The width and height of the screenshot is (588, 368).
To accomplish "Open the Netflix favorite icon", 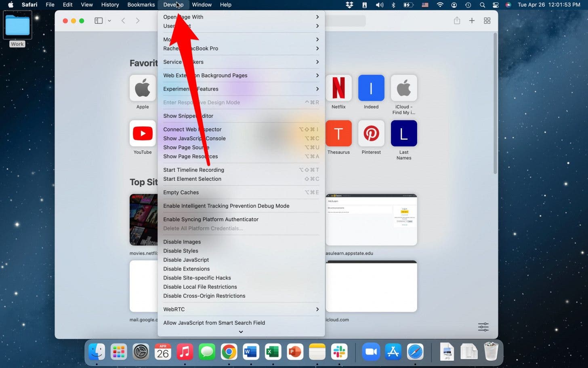I will pyautogui.click(x=338, y=88).
